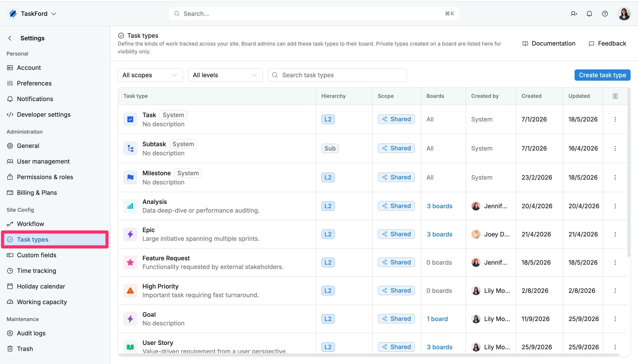Viewport: 638px width, 364px height.
Task: Click the table's horizontal scrollbar
Action: coord(369,355)
